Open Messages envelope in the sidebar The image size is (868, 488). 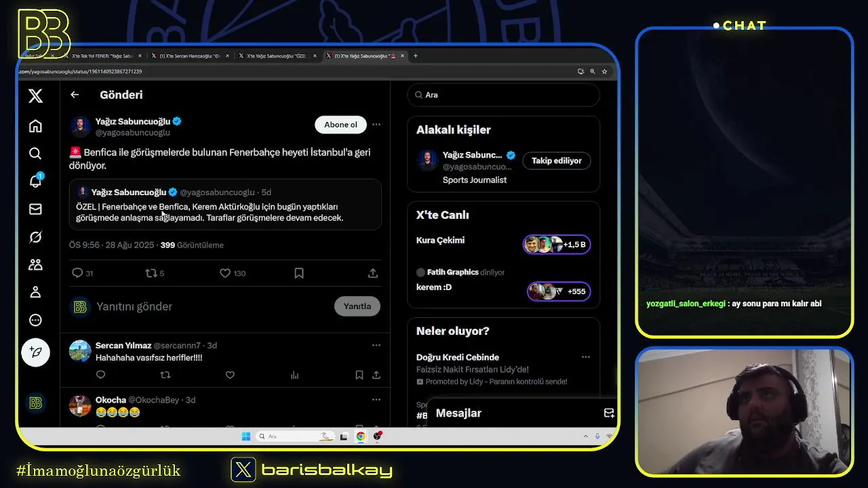(35, 209)
